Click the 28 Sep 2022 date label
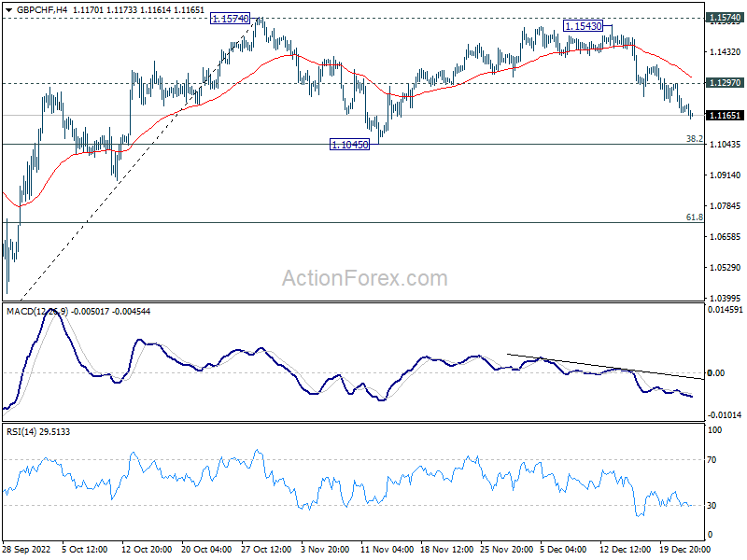747x560 pixels. coord(26,550)
